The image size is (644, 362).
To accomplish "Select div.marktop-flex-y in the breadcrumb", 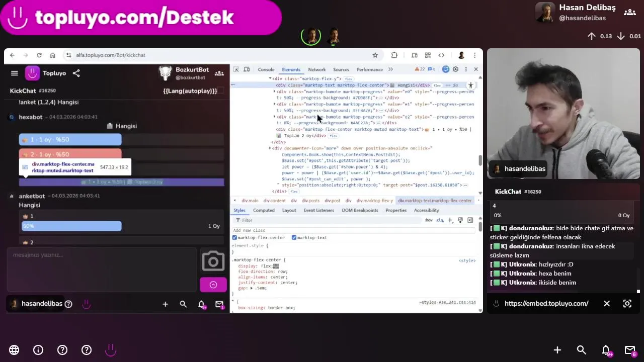I will pos(375,201).
